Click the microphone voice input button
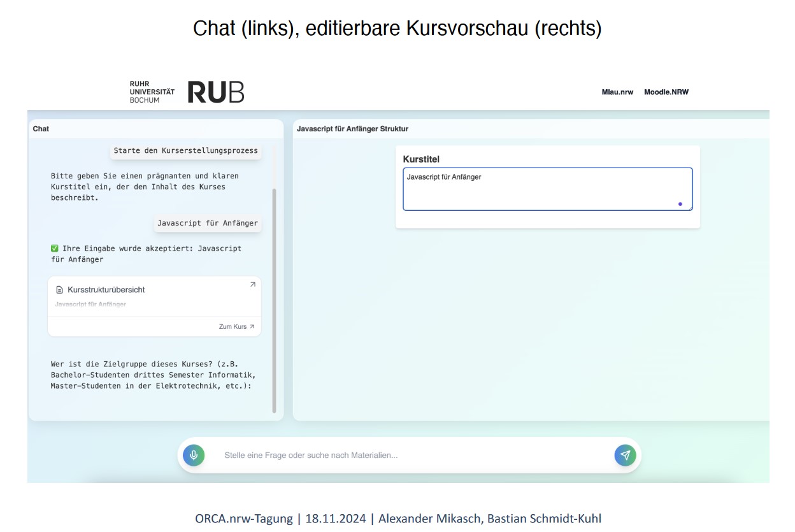795x532 pixels. click(194, 455)
